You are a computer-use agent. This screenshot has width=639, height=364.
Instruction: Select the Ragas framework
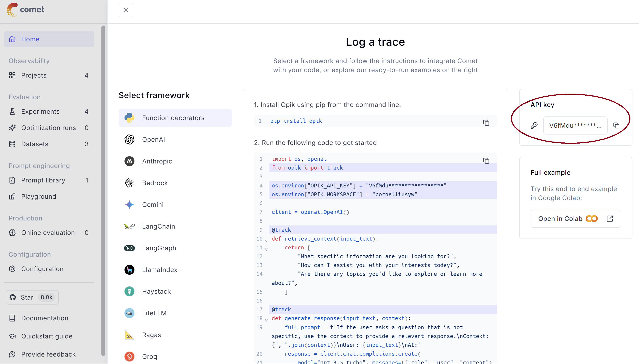175,335
